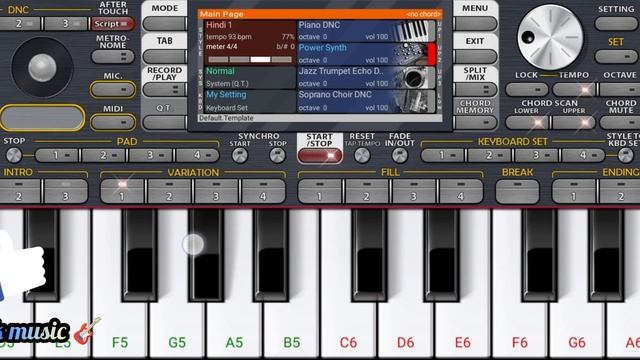The width and height of the screenshot is (640, 360).
Task: Trigger PAD 2
Action: tap(104, 155)
